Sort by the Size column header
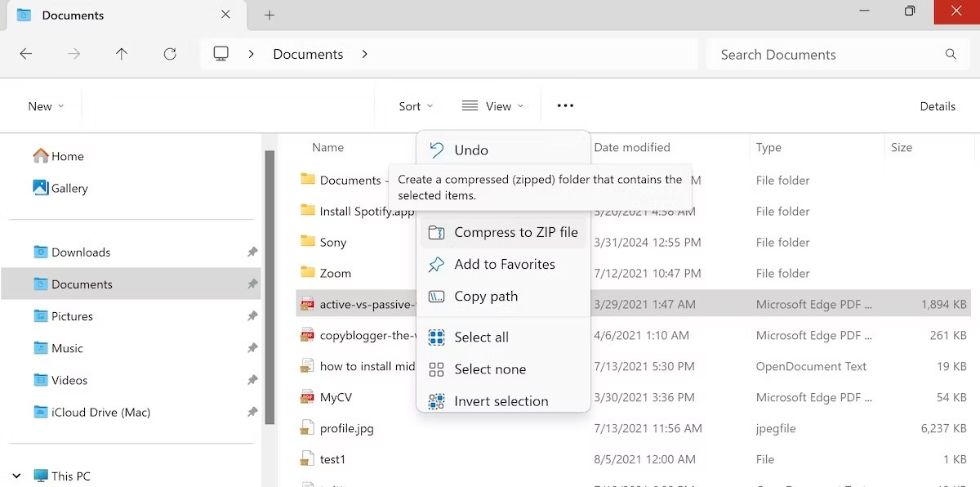Screen dimensions: 980x487 [902, 147]
